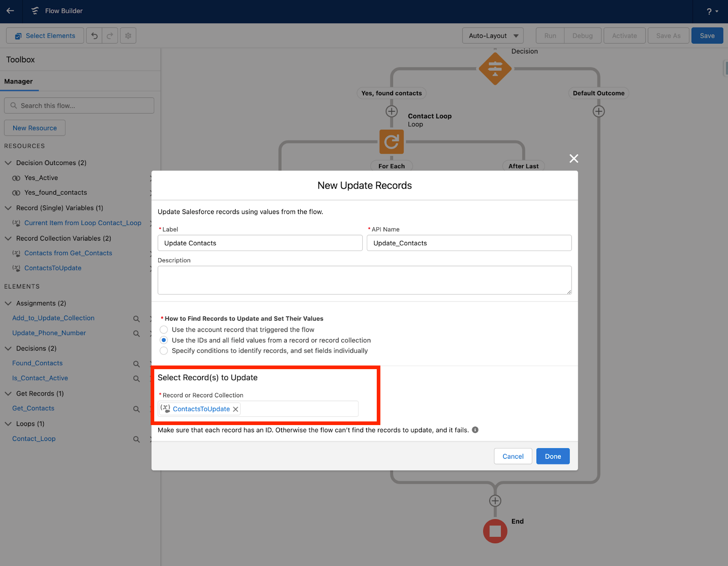Switch to the Manager tab
The image size is (728, 566).
(19, 81)
